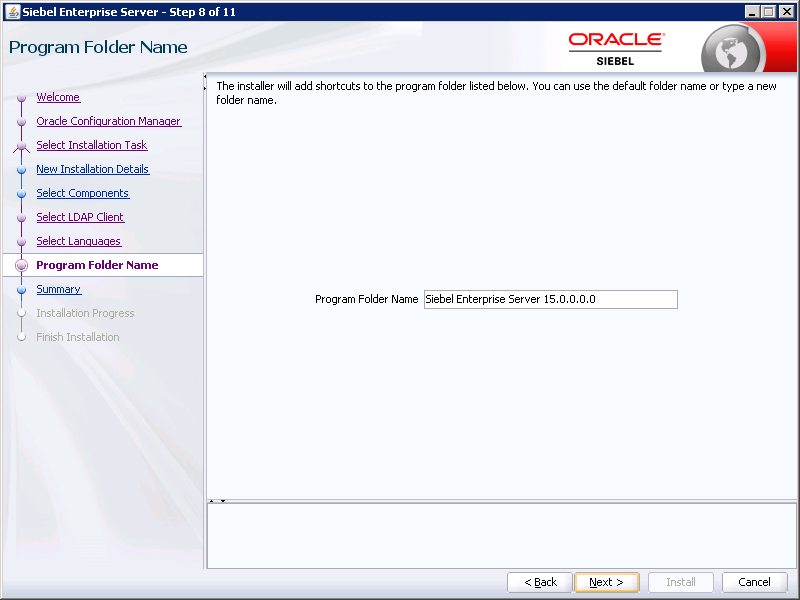Go to Select LDAP Client step

click(80, 217)
